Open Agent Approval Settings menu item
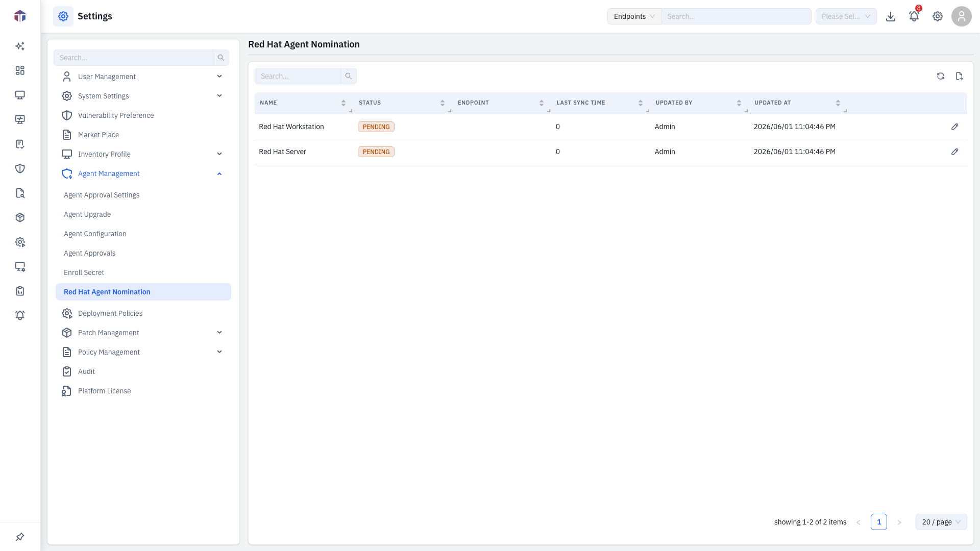This screenshot has height=551, width=980. point(102,195)
